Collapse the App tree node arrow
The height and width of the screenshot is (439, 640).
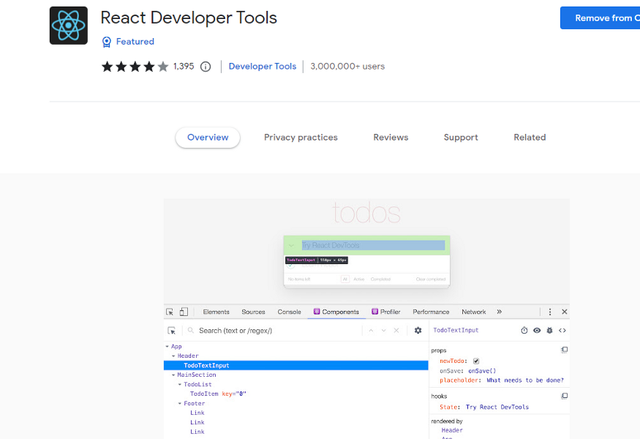tap(167, 346)
